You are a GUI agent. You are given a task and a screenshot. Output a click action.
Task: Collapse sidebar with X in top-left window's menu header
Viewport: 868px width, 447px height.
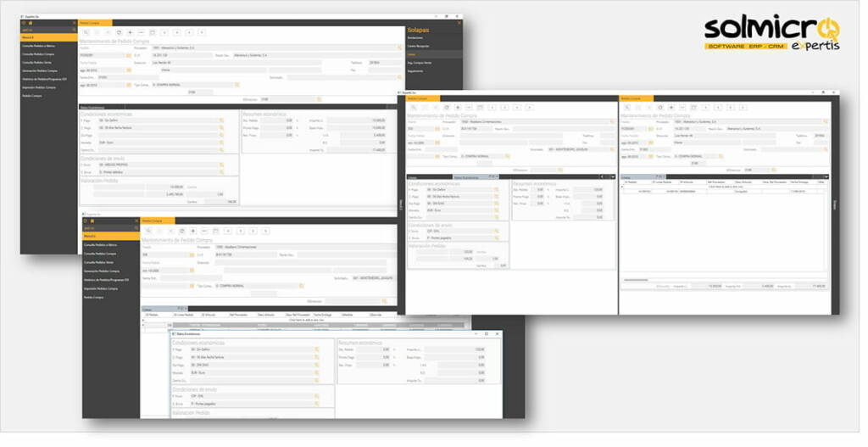point(75,23)
